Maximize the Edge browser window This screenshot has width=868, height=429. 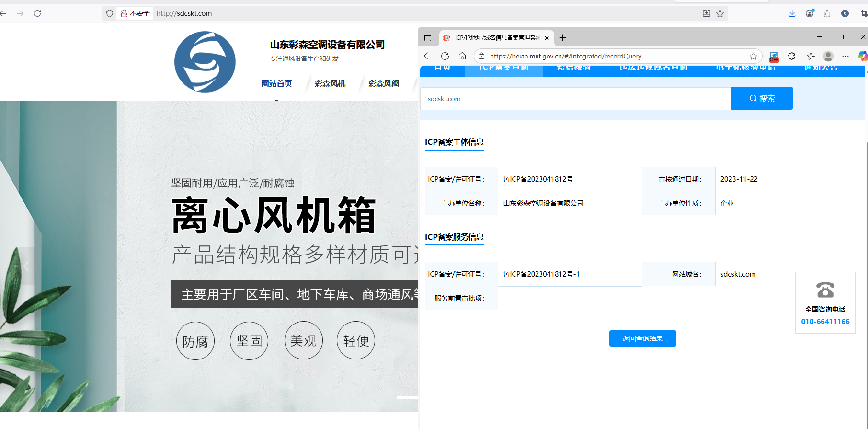click(x=841, y=37)
